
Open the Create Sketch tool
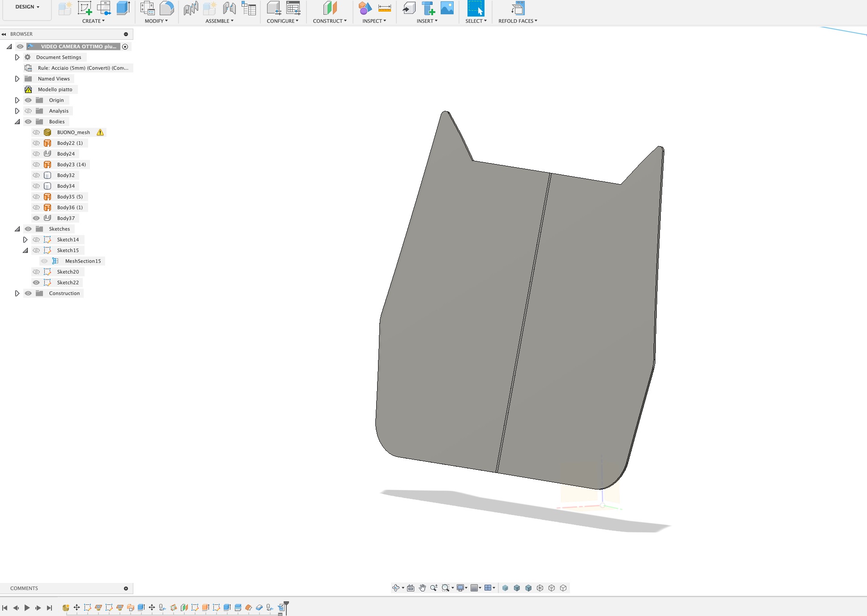(x=85, y=8)
